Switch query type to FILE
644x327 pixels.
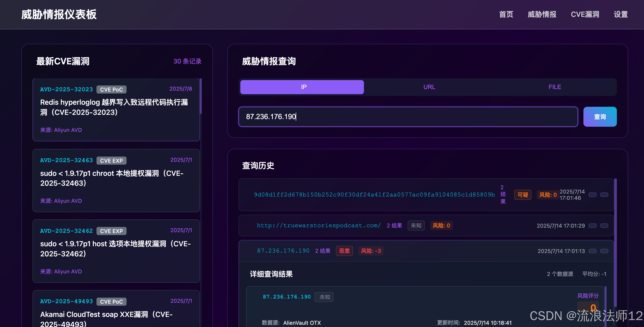pyautogui.click(x=554, y=87)
